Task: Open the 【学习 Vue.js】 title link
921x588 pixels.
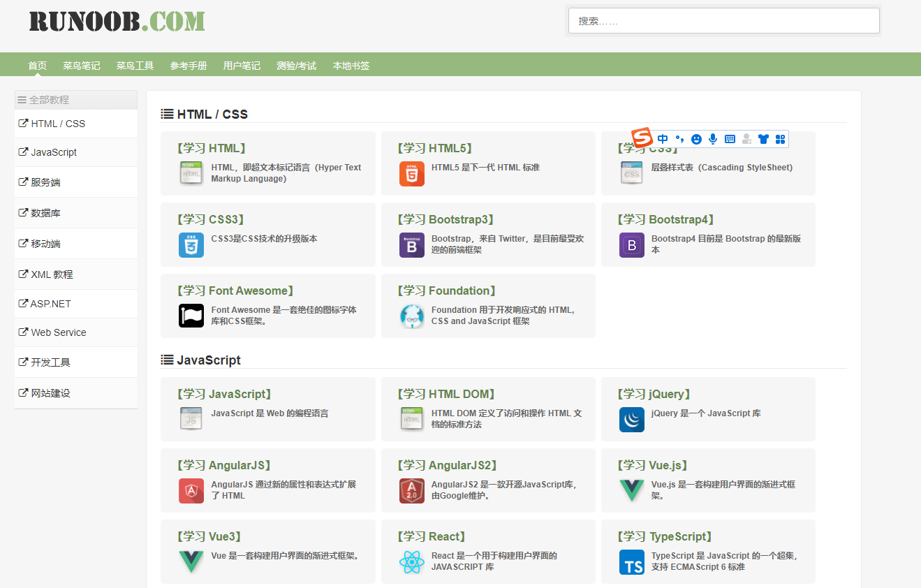Action: (653, 465)
